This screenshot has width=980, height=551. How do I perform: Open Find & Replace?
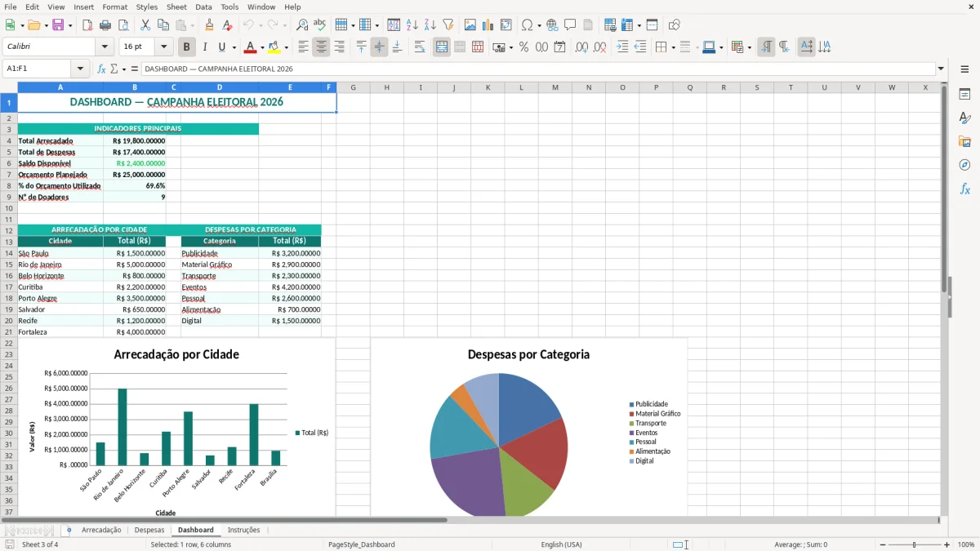[x=302, y=25]
